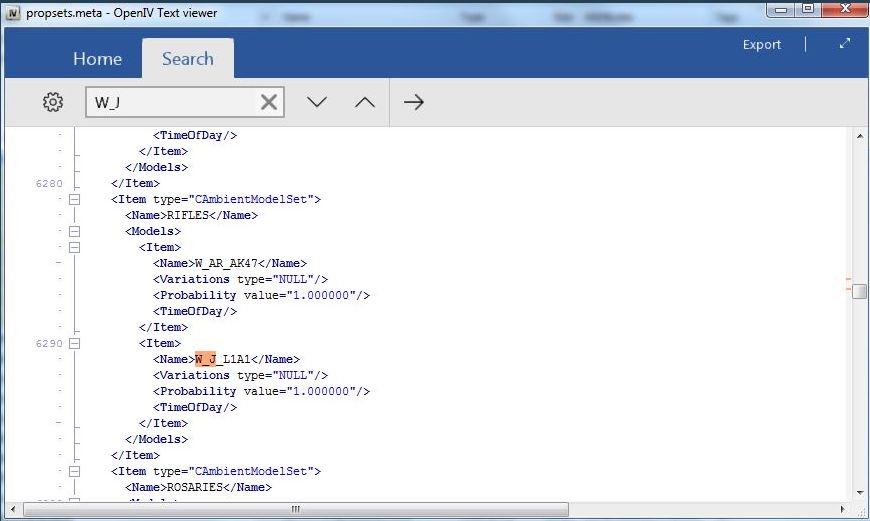Jump to next search match chevron
870x521 pixels.
click(317, 102)
